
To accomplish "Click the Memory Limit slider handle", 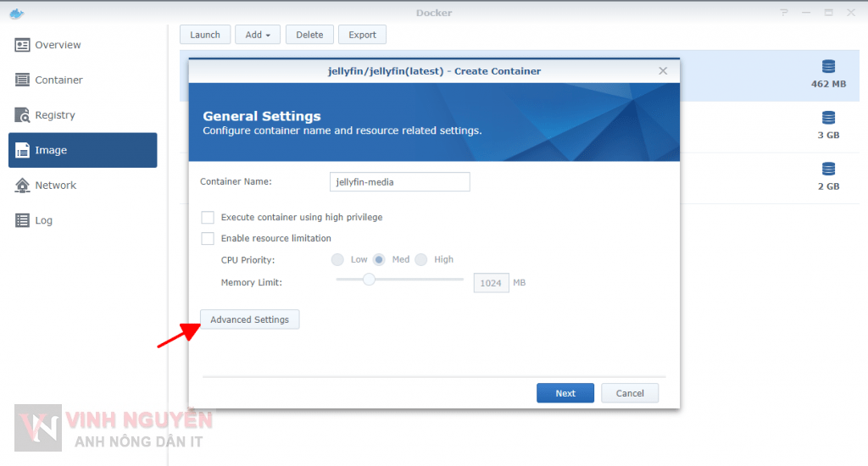I will point(369,280).
